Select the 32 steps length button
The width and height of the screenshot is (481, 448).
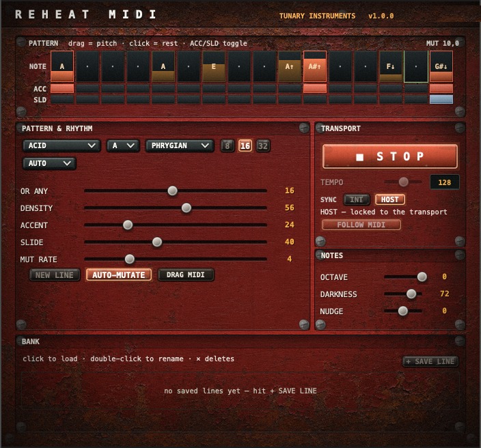pos(263,145)
